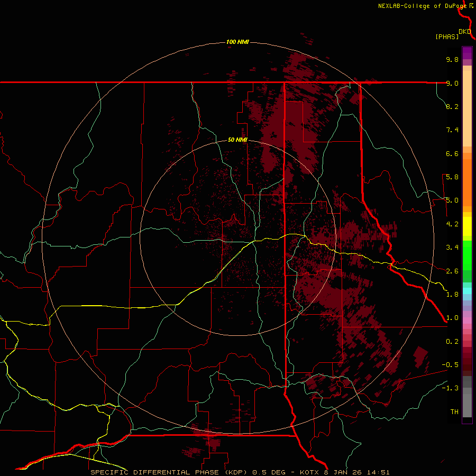The width and height of the screenshot is (476, 476).
Task: Pick the cyan segment of the color bar
Action: (467, 291)
